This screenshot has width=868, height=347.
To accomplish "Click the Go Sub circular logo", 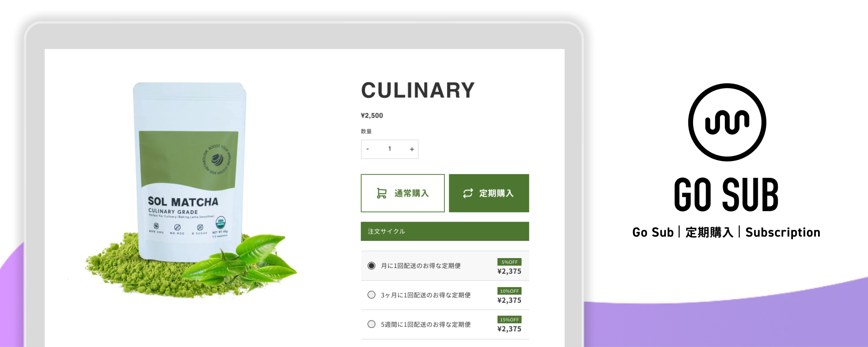I will point(727,122).
